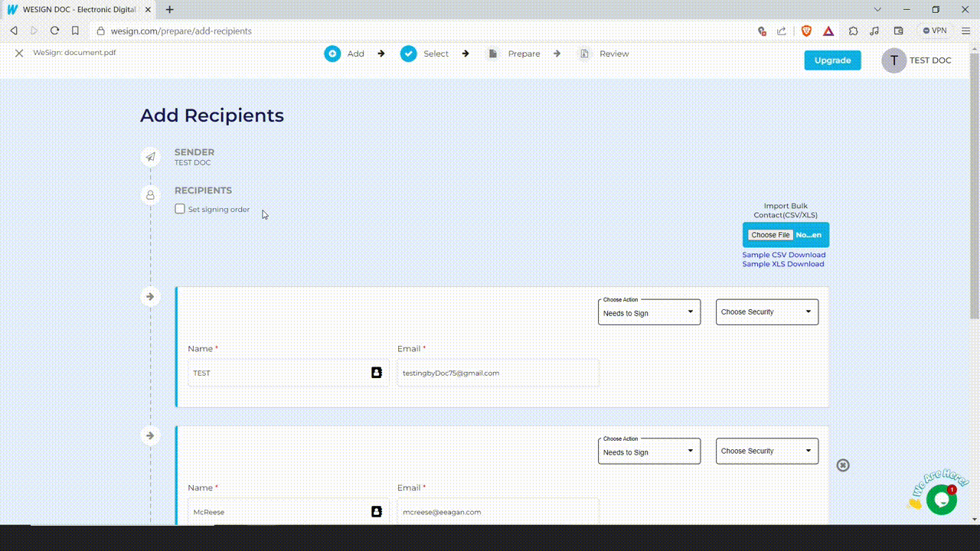Viewport: 980px width, 551px height.
Task: Remove the McReese recipient with X icon
Action: [842, 465]
